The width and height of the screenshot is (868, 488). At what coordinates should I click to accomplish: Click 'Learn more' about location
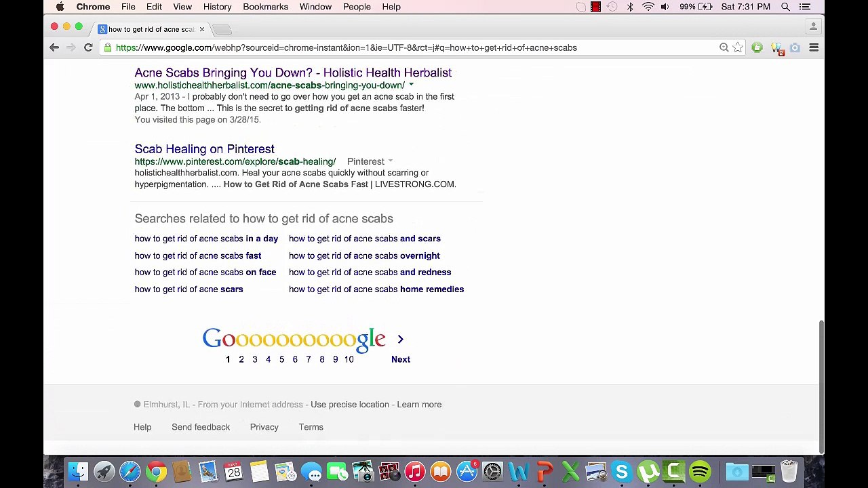point(419,405)
